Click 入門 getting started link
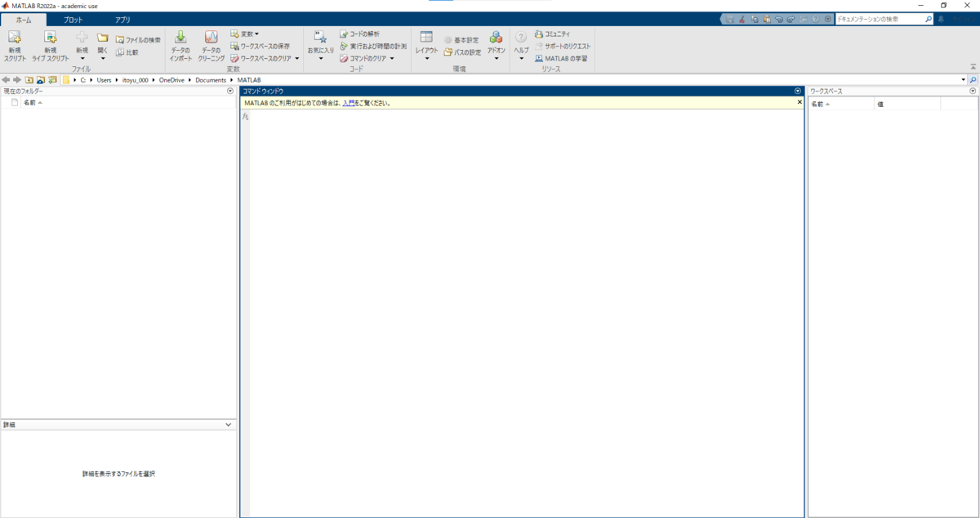 tap(349, 103)
